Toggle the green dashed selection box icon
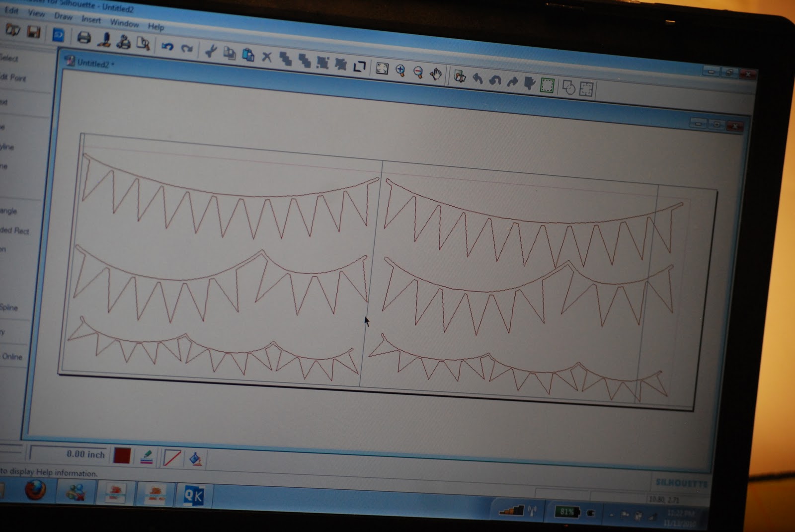The width and height of the screenshot is (795, 532). point(547,85)
